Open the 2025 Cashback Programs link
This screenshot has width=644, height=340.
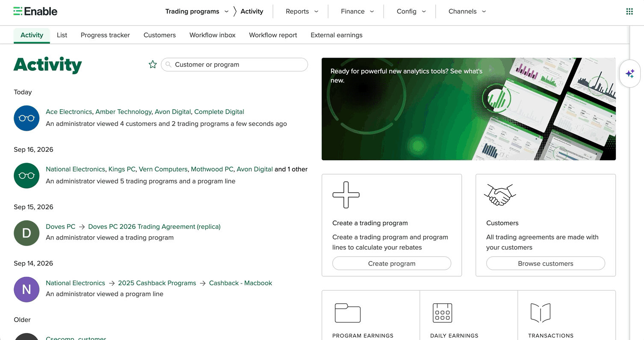(157, 283)
